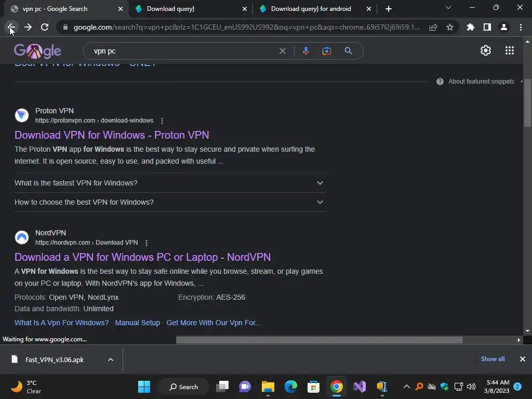Go to Google homepage via logo

click(37, 51)
